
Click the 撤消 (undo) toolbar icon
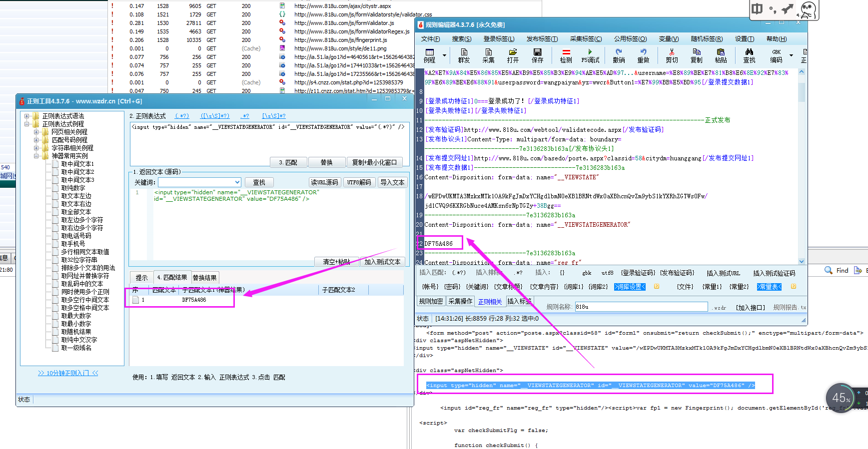(x=619, y=55)
